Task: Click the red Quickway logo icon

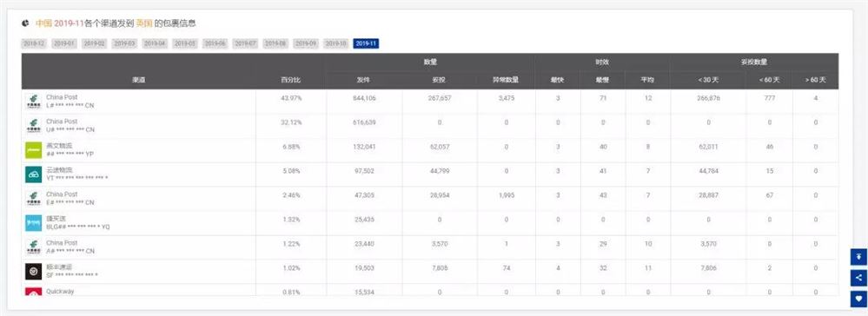Action: pos(33,292)
